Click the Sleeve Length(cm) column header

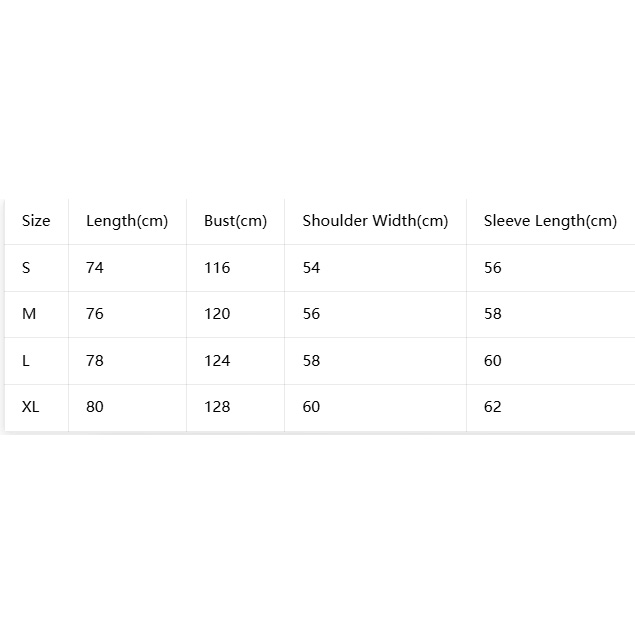click(x=550, y=221)
